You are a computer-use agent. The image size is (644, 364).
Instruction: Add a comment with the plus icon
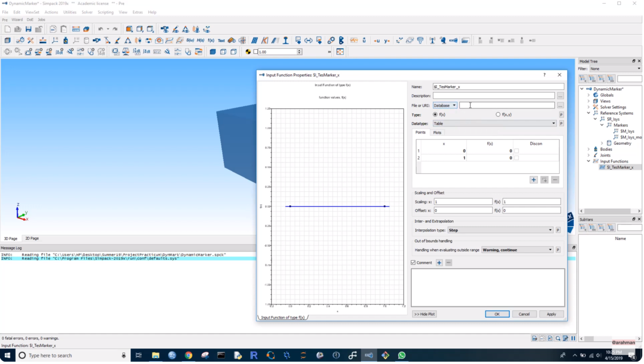pyautogui.click(x=439, y=263)
